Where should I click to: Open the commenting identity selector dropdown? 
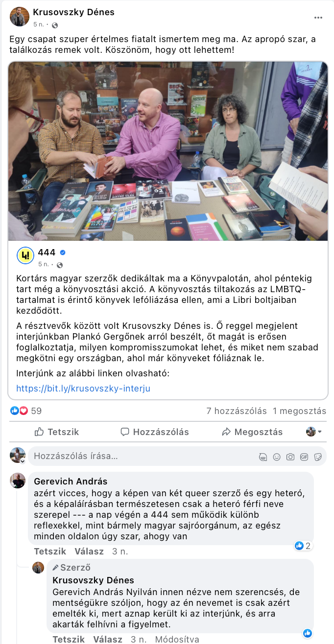pyautogui.click(x=314, y=432)
